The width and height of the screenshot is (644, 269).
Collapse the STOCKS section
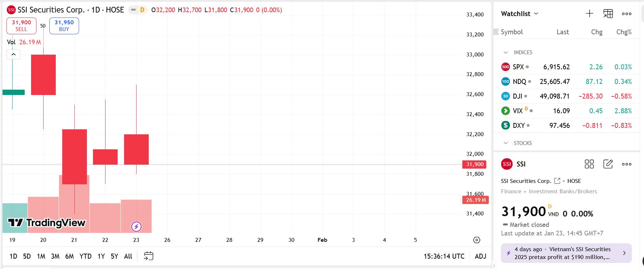pyautogui.click(x=506, y=143)
